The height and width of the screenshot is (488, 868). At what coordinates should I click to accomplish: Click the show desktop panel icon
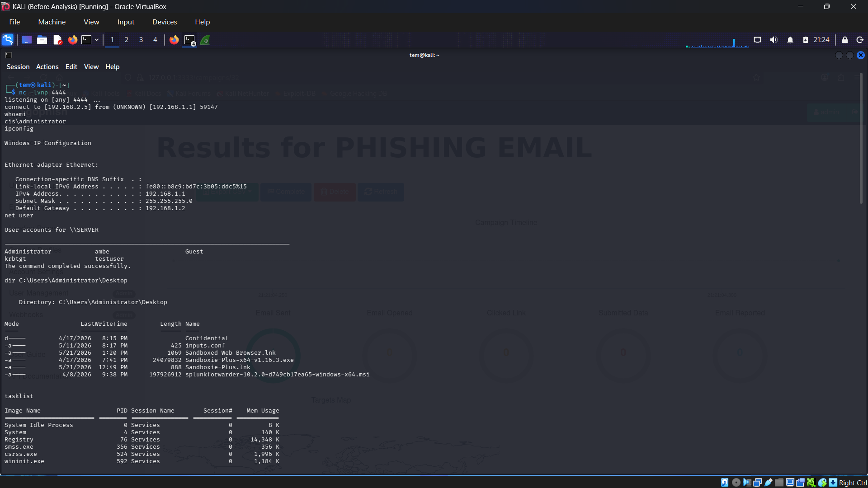[x=27, y=40]
